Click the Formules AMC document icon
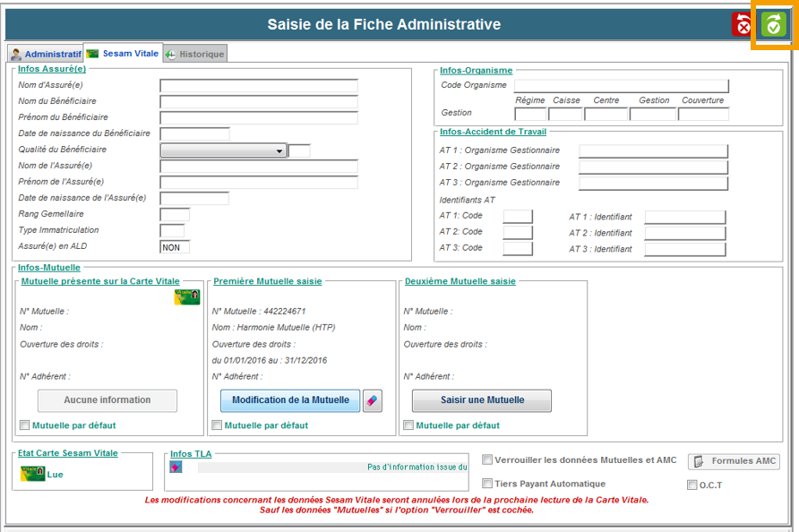 click(699, 462)
